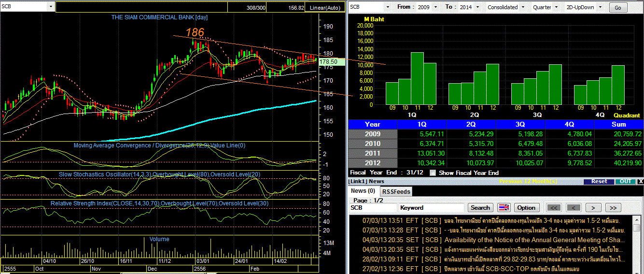This screenshot has width=644, height=274.
Task: Click the Sum column header
Action: tap(619, 124)
